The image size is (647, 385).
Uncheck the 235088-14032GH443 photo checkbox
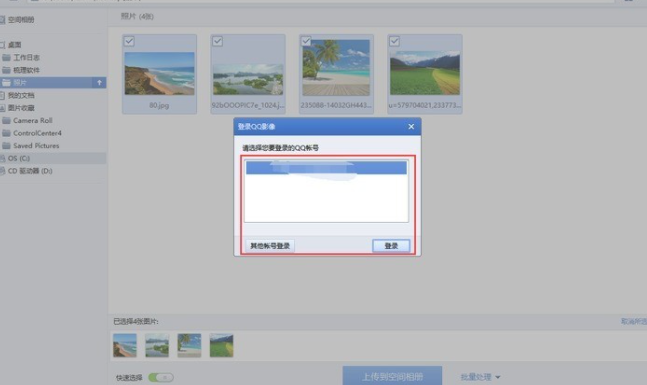(306, 41)
